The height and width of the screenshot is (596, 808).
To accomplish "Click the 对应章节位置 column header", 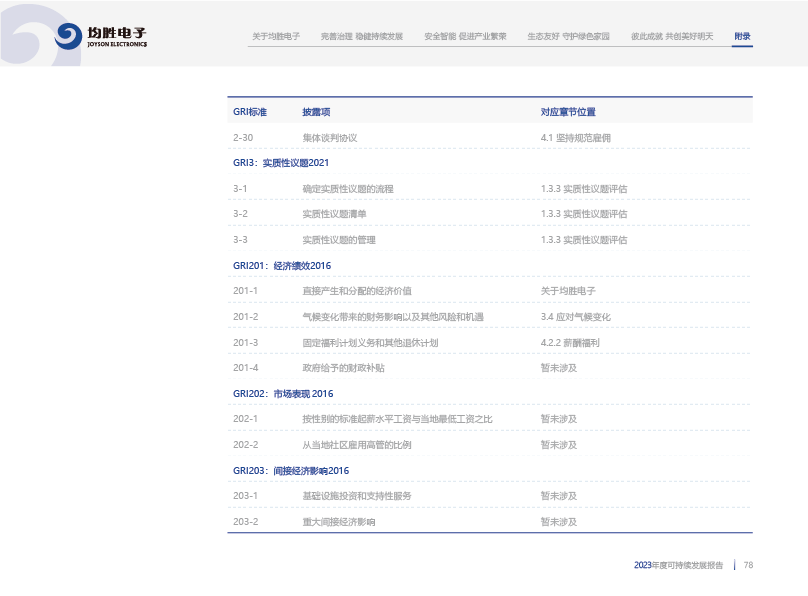I will [568, 112].
